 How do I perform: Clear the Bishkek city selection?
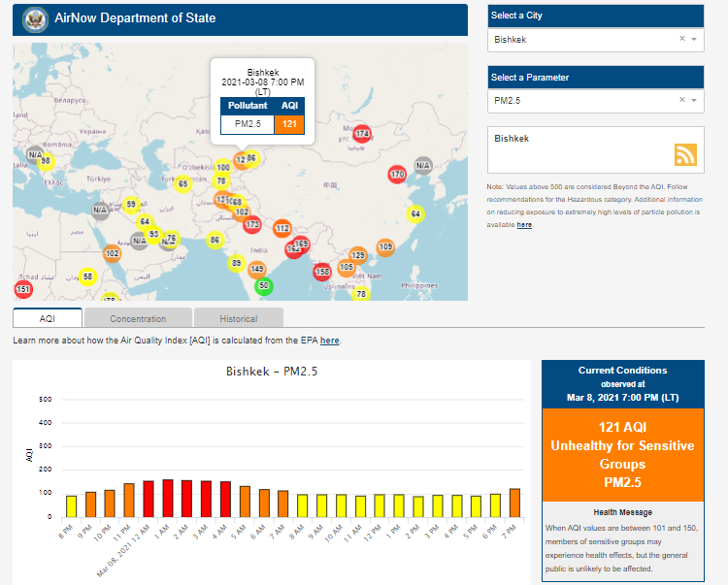click(x=681, y=40)
